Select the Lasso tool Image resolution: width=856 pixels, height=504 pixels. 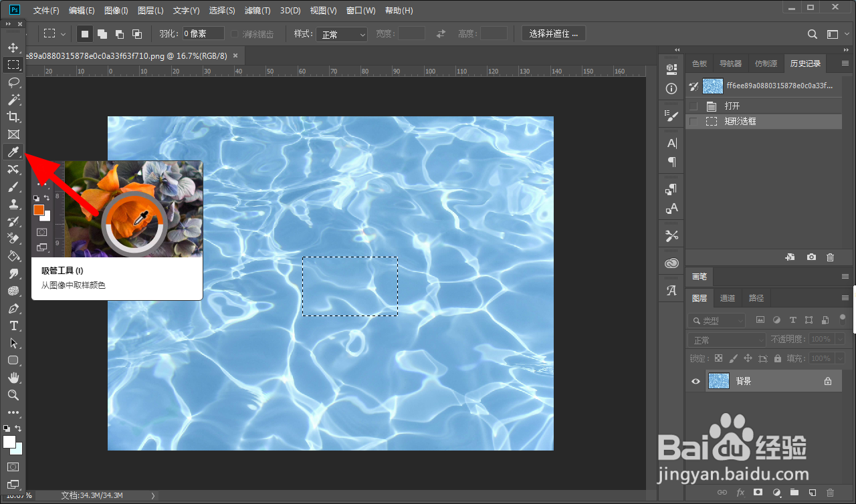tap(13, 82)
